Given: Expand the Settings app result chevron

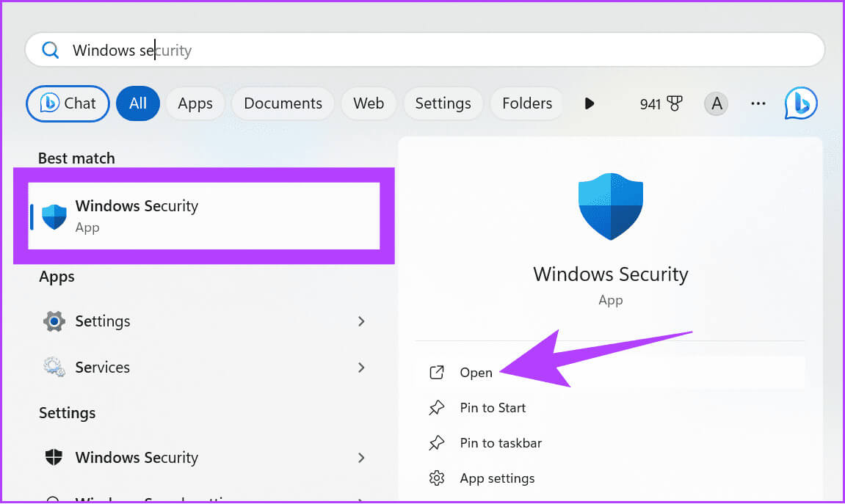Looking at the screenshot, I should 361,321.
